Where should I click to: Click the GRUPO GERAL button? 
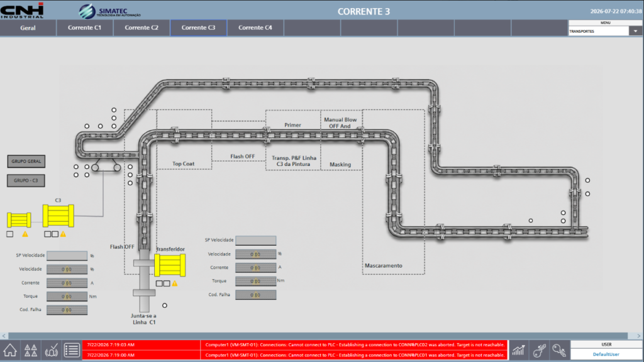[x=26, y=162]
